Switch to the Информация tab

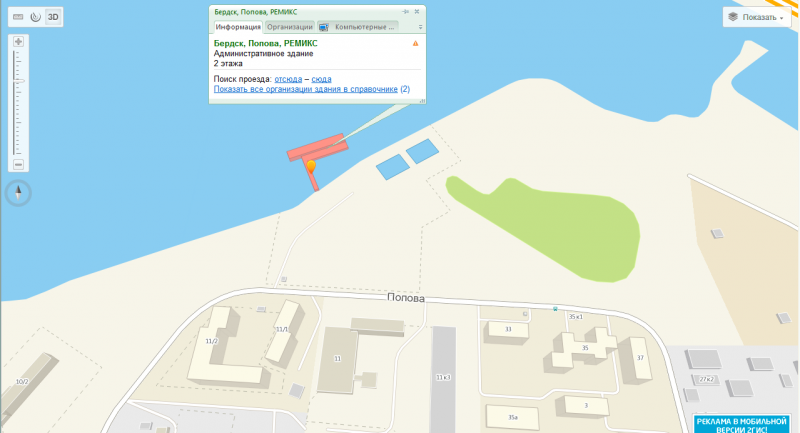pyautogui.click(x=238, y=27)
